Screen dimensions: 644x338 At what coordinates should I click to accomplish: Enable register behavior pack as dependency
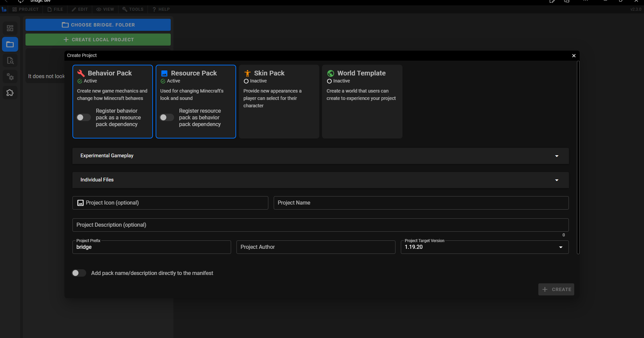tap(84, 117)
